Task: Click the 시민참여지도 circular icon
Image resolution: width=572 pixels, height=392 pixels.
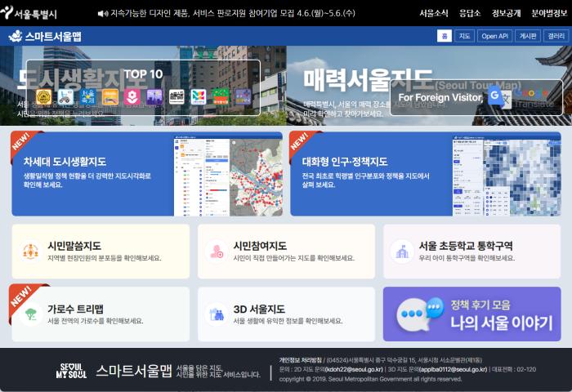Action: (217, 251)
